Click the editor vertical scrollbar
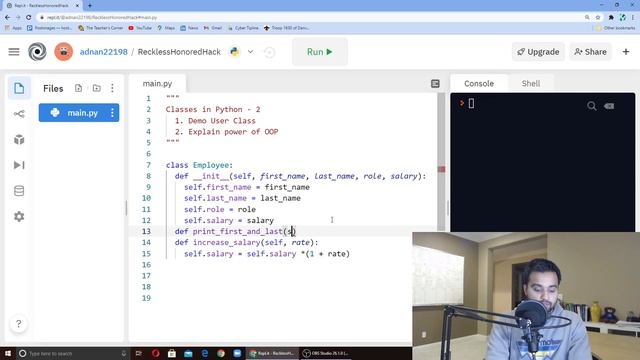640x360 pixels. tap(441, 163)
